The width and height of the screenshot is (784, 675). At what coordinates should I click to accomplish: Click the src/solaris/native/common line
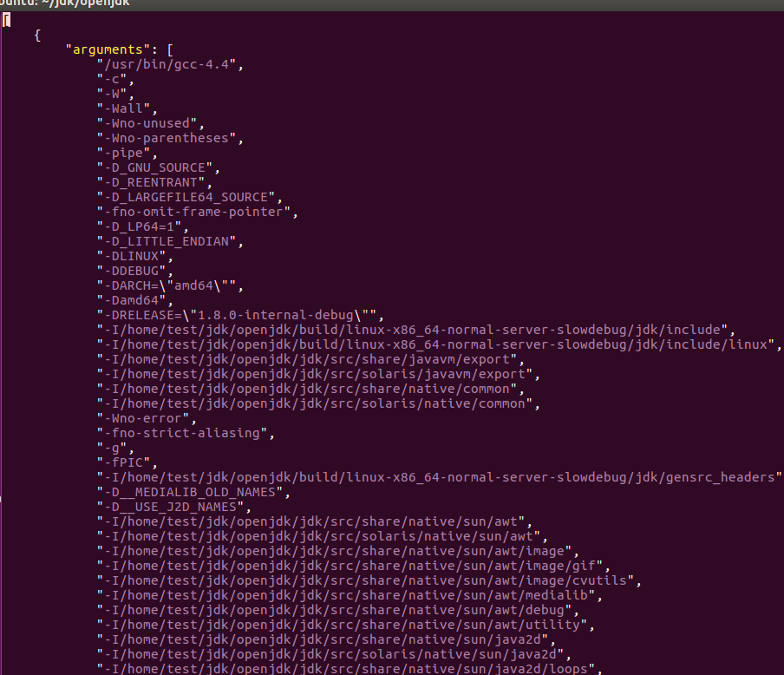click(318, 403)
